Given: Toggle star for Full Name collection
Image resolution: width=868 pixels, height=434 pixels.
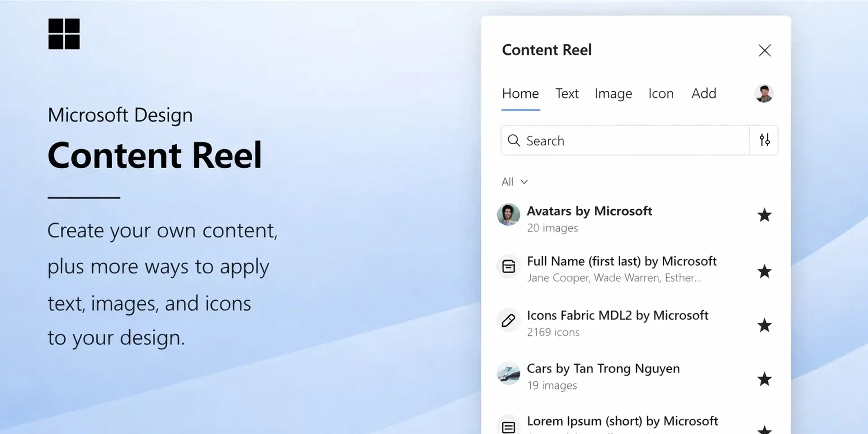Looking at the screenshot, I should point(764,271).
